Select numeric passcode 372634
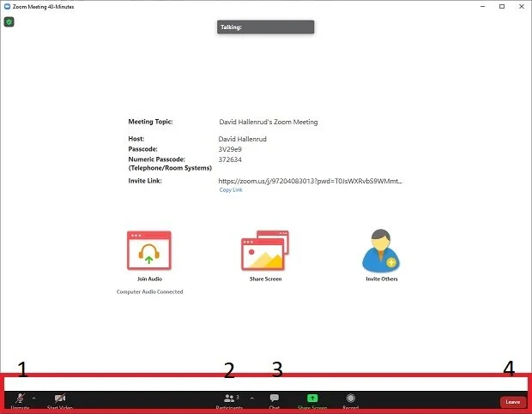 230,159
